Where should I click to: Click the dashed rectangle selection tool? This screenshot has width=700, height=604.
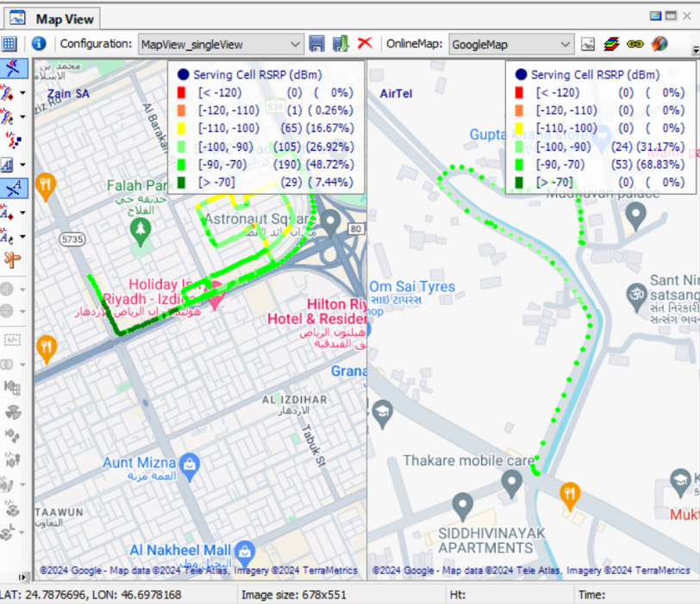click(x=12, y=340)
